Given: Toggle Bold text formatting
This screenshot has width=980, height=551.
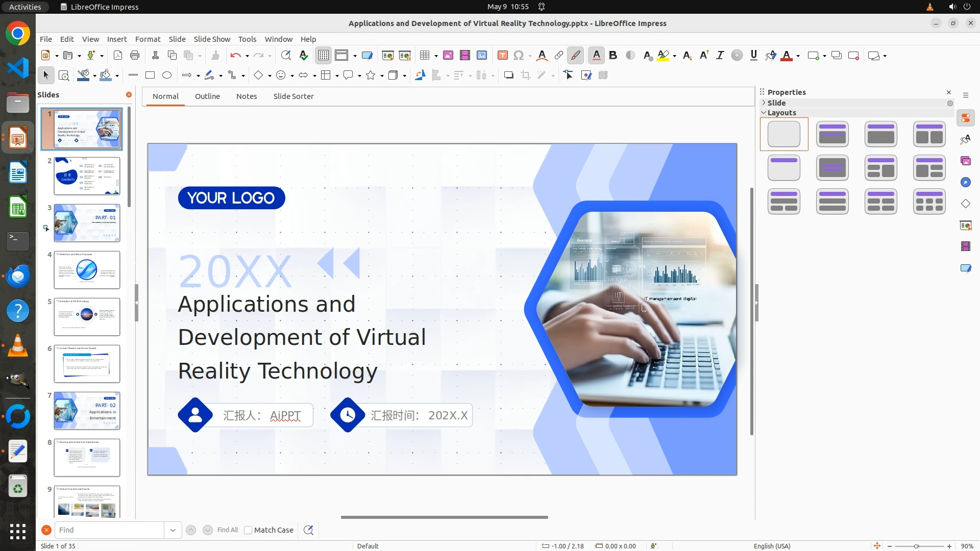Looking at the screenshot, I should [613, 56].
